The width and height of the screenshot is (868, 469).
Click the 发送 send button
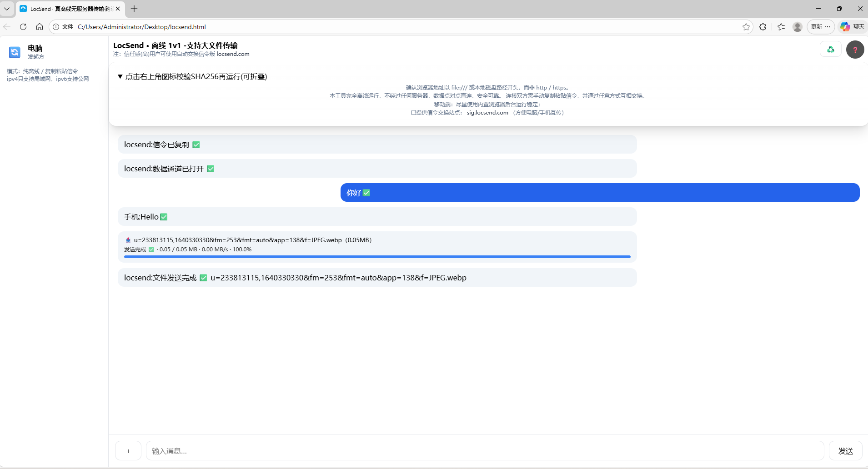[846, 451]
